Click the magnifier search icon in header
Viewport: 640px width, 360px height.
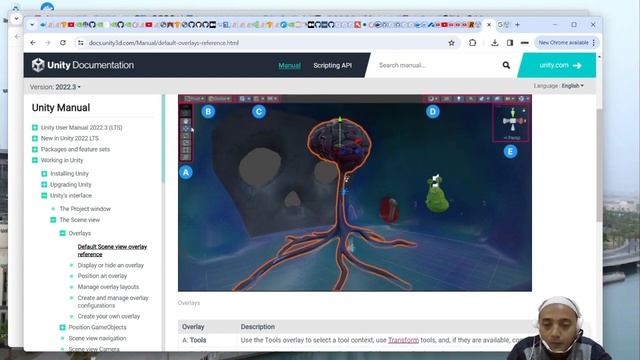click(506, 65)
